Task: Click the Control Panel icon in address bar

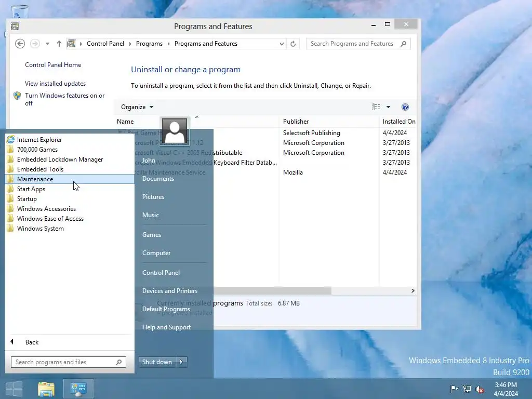Action: click(x=72, y=44)
